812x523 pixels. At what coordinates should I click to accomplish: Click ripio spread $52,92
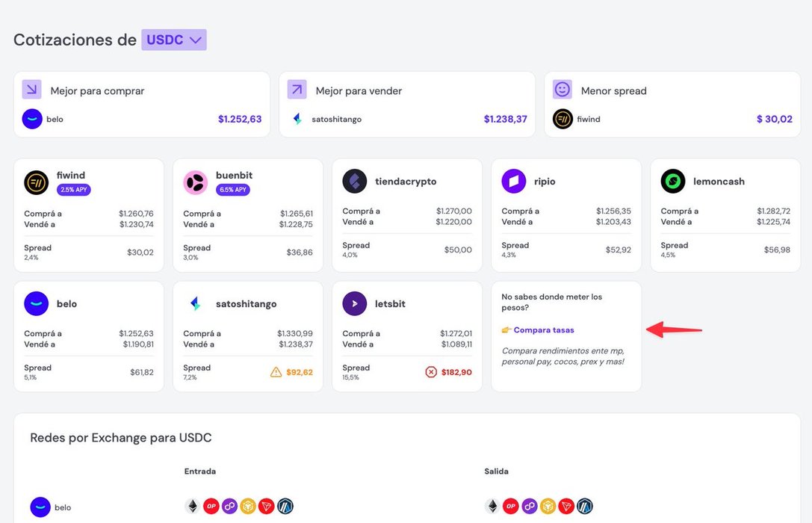tap(619, 250)
